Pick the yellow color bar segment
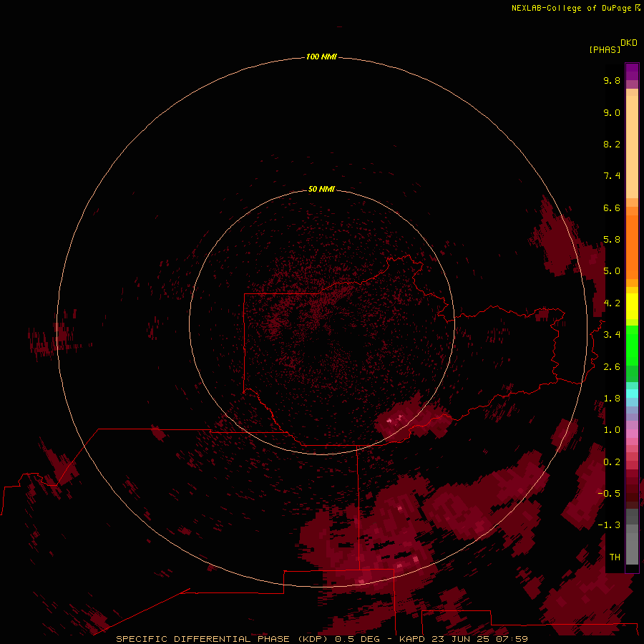The width and height of the screenshot is (644, 644). coord(632,306)
